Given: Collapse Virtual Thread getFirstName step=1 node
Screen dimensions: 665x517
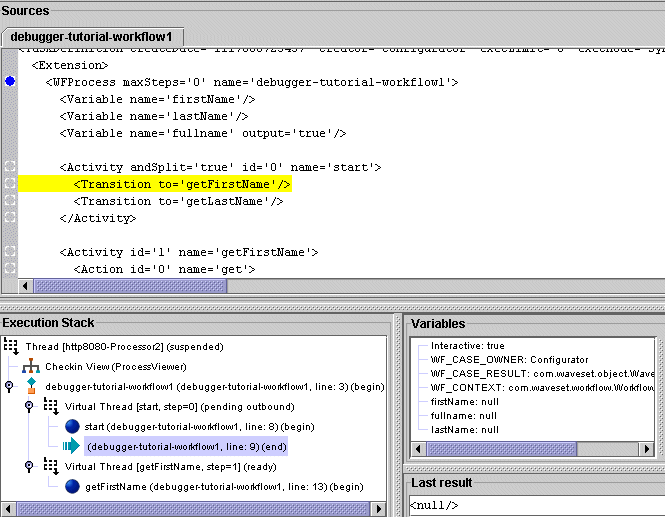Looking at the screenshot, I should pyautogui.click(x=29, y=466).
